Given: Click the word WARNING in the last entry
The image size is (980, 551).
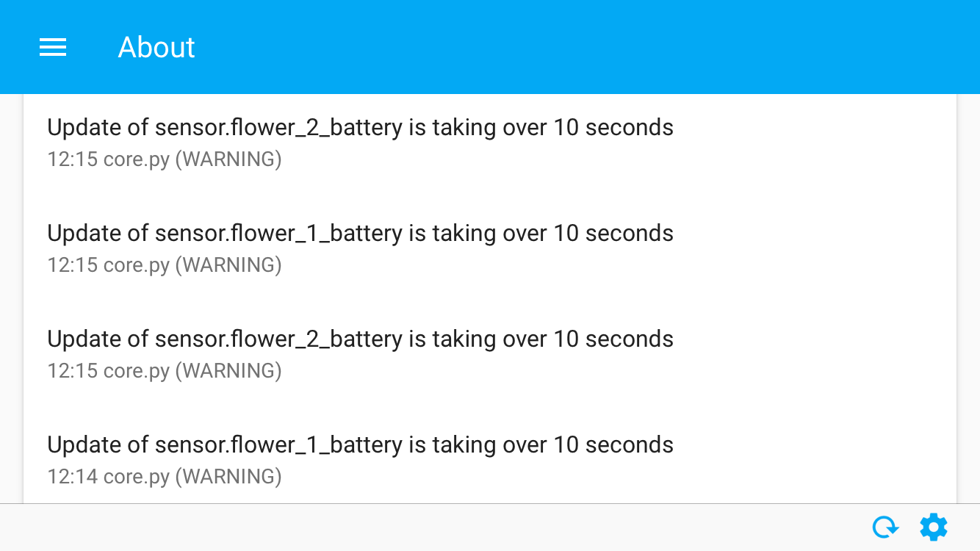Looking at the screenshot, I should point(228,477).
